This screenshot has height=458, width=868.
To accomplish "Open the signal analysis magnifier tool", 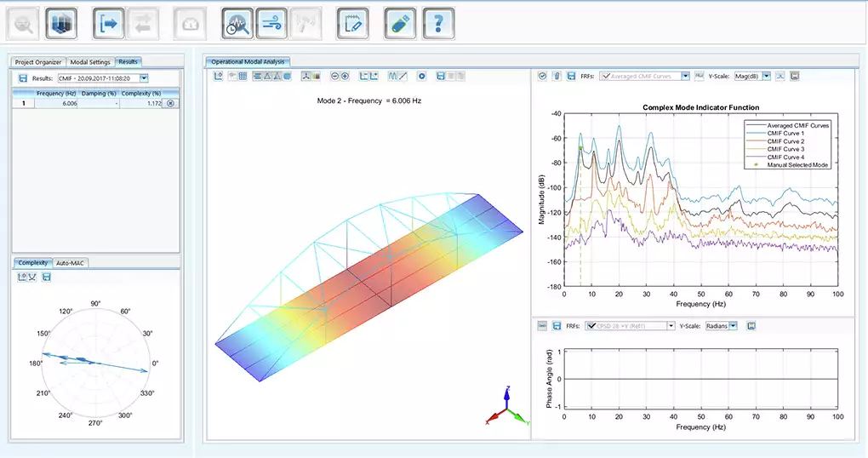I will [236, 24].
